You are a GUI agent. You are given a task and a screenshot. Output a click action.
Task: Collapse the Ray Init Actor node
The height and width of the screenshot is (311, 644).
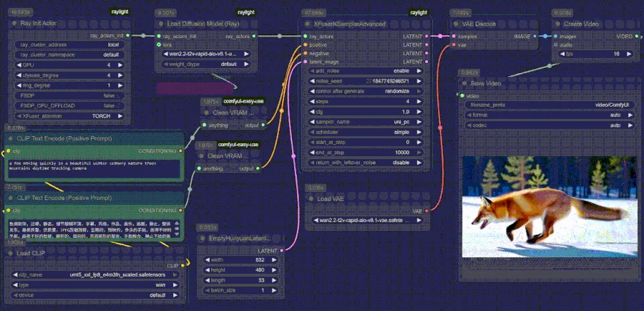14,24
